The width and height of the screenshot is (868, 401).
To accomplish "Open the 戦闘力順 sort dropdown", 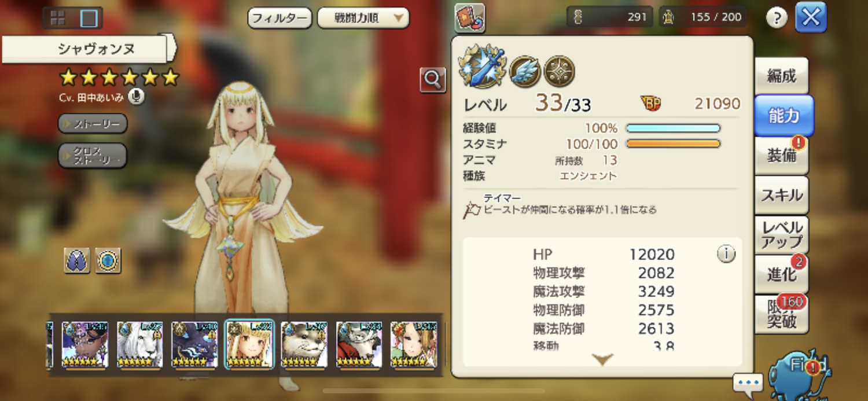I will pyautogui.click(x=363, y=18).
